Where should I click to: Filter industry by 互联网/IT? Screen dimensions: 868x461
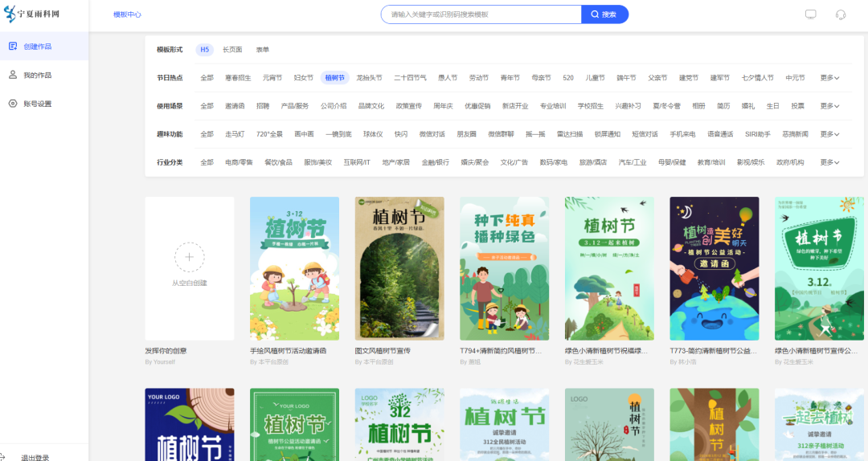pos(357,163)
